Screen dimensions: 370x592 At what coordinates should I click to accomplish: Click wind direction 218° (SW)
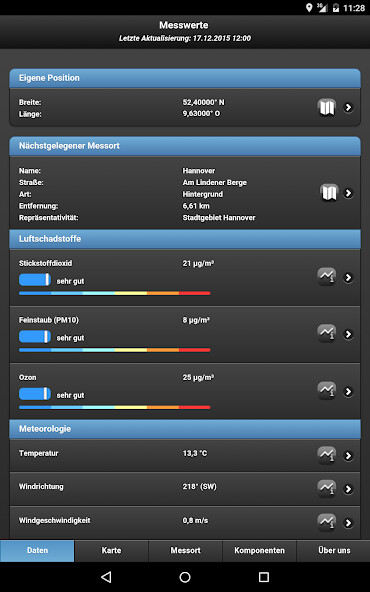tap(200, 487)
